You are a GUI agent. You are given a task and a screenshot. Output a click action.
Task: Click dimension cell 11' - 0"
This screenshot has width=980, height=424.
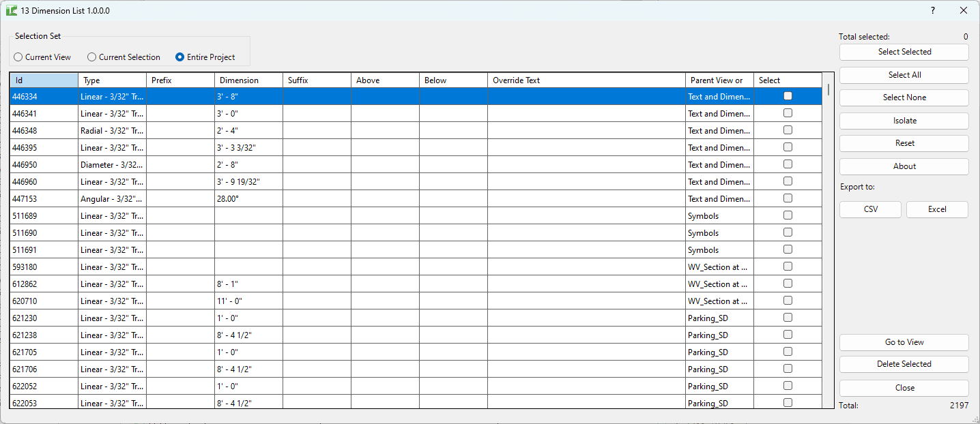tap(249, 301)
